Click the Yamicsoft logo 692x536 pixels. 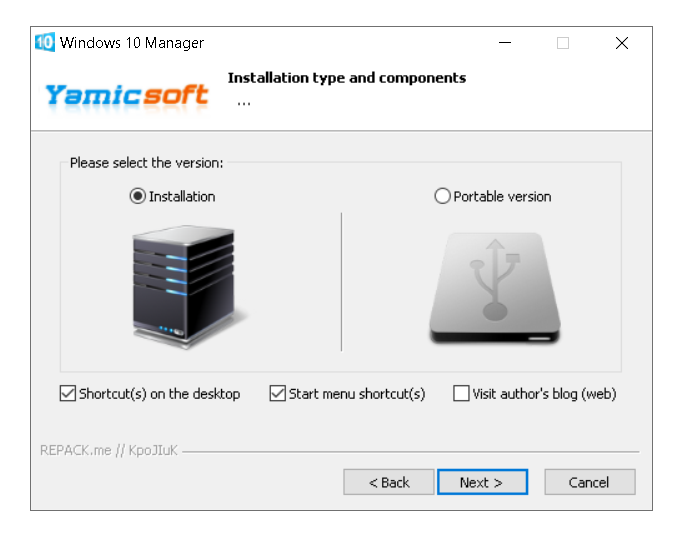pyautogui.click(x=127, y=96)
